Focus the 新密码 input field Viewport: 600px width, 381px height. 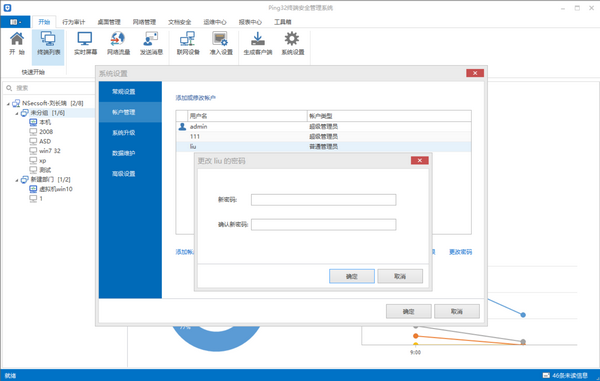coord(323,200)
